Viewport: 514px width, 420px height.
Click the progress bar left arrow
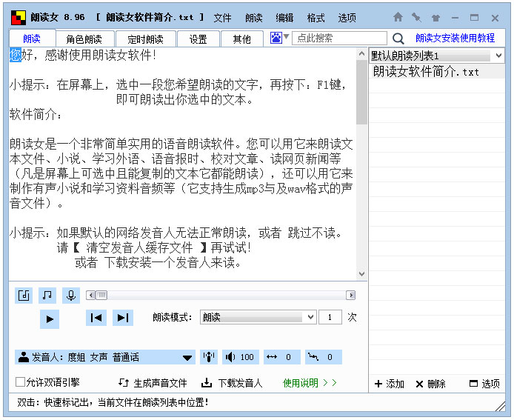tap(91, 295)
